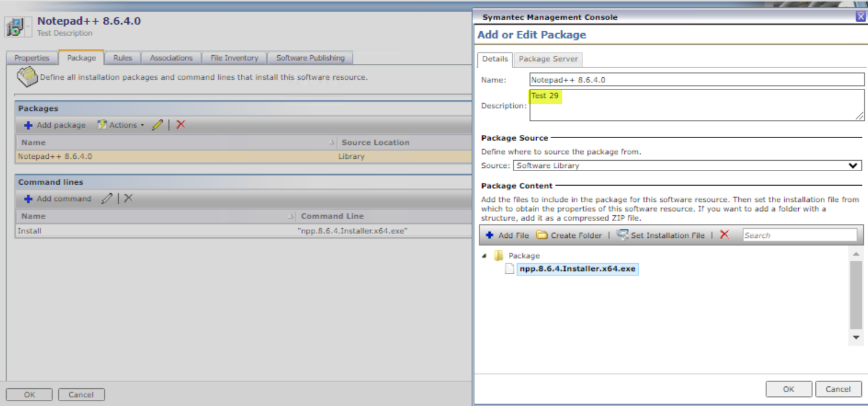Switch to the Package Server tab

548,59
